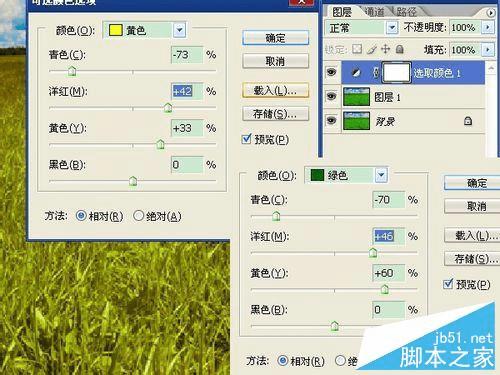Hide the 选取颜色 1 adjustment layer
The image size is (500, 375).
tap(331, 72)
